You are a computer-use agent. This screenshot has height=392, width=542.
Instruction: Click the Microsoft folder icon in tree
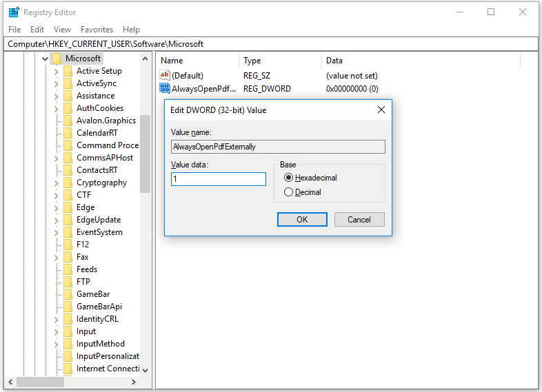[x=57, y=59]
